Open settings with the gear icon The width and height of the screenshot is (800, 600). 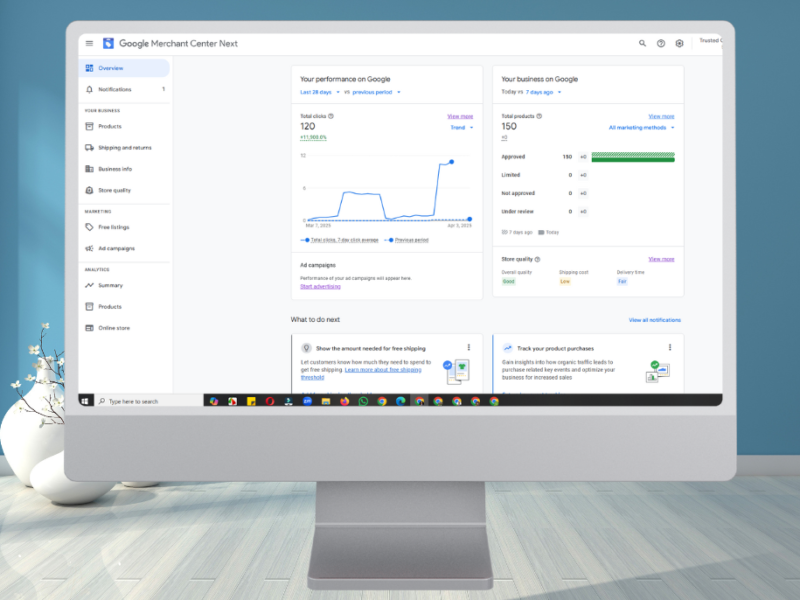[x=679, y=43]
